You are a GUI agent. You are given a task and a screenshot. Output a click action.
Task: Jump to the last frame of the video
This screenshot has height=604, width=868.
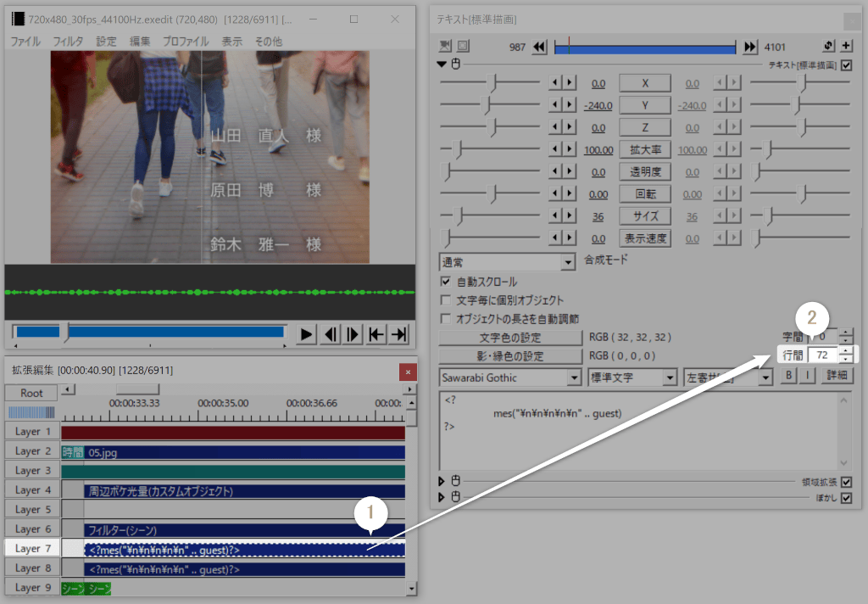(398, 334)
